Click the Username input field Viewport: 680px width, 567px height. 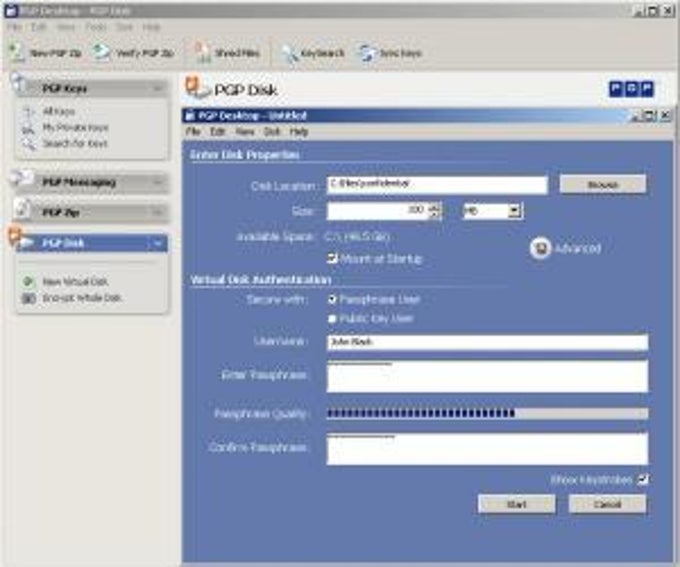click(487, 342)
